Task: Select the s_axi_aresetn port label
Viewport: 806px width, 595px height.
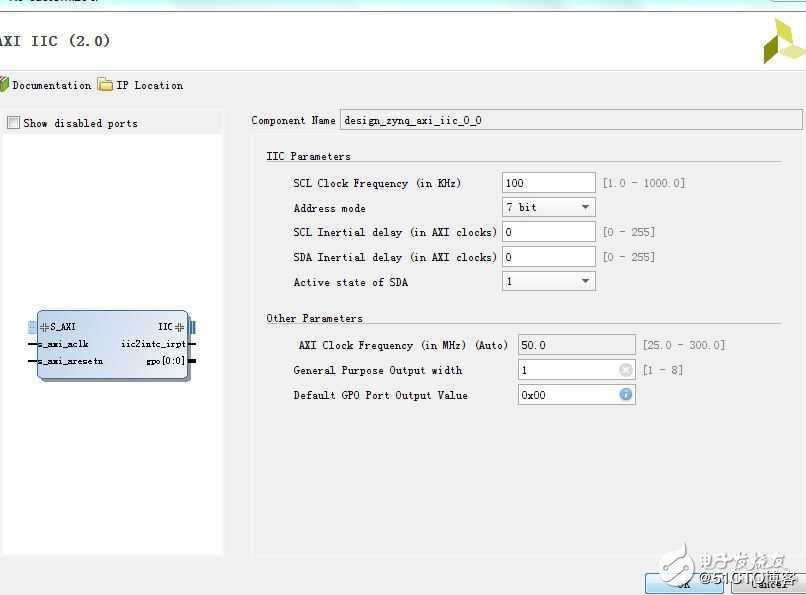Action: (71, 361)
